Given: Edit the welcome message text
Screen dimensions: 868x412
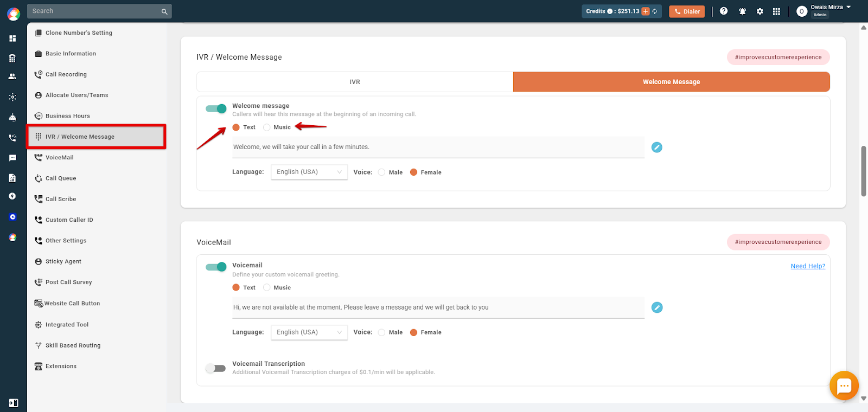Looking at the screenshot, I should click(x=657, y=147).
